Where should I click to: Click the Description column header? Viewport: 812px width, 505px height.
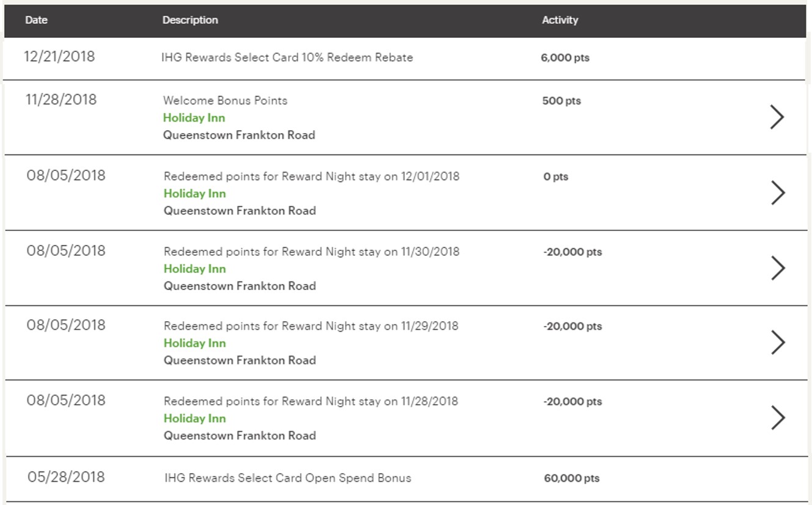190,20
